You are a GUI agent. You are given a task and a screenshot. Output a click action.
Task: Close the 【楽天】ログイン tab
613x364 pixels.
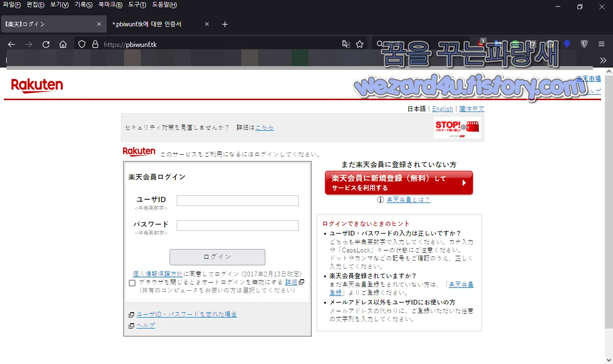pos(99,24)
